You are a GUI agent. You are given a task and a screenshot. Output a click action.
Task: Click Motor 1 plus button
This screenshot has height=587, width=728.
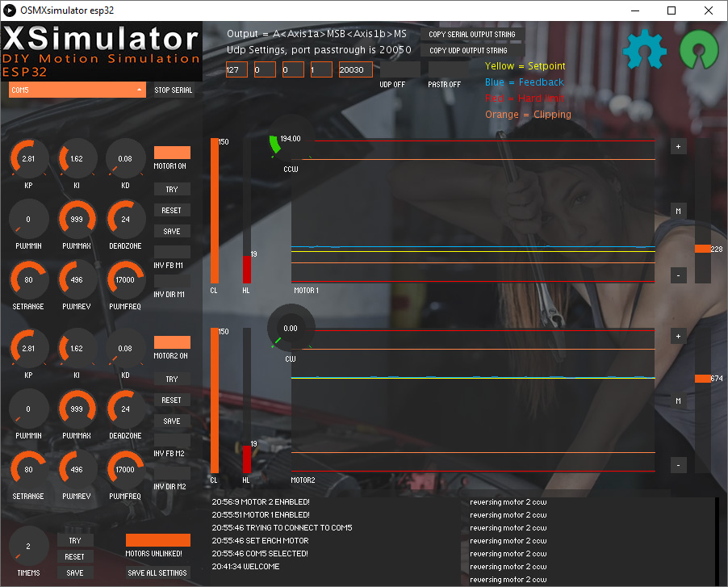(x=678, y=146)
